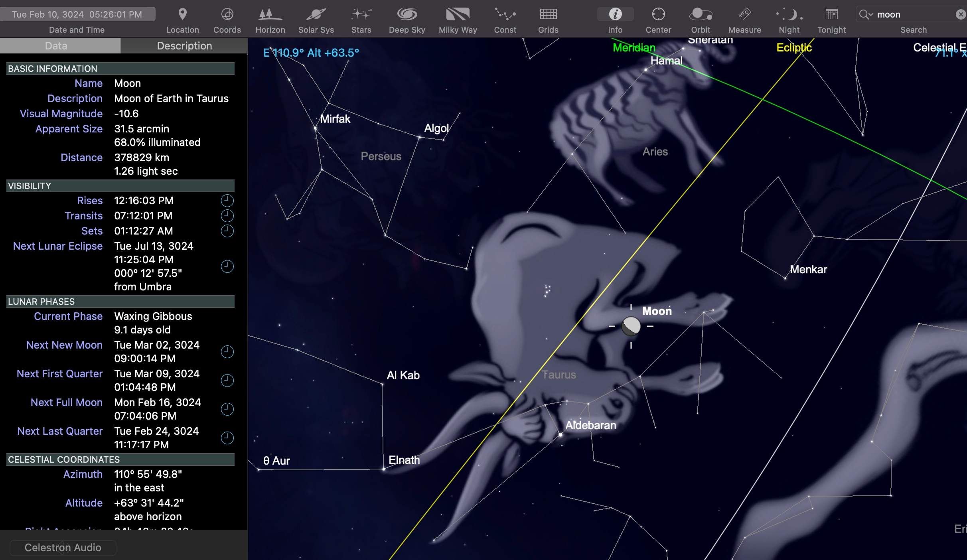The height and width of the screenshot is (560, 967).
Task: Toggle the Stars display icon
Action: coord(361,15)
